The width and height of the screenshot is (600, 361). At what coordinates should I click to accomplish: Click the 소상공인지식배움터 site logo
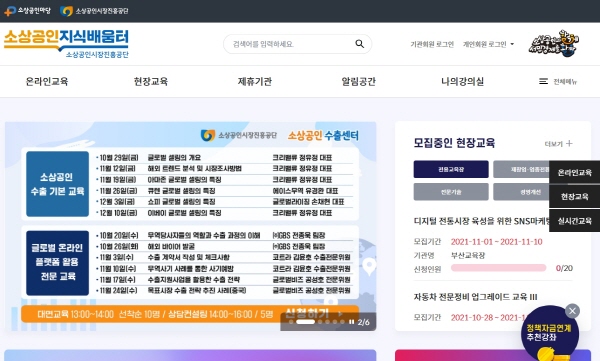point(66,43)
